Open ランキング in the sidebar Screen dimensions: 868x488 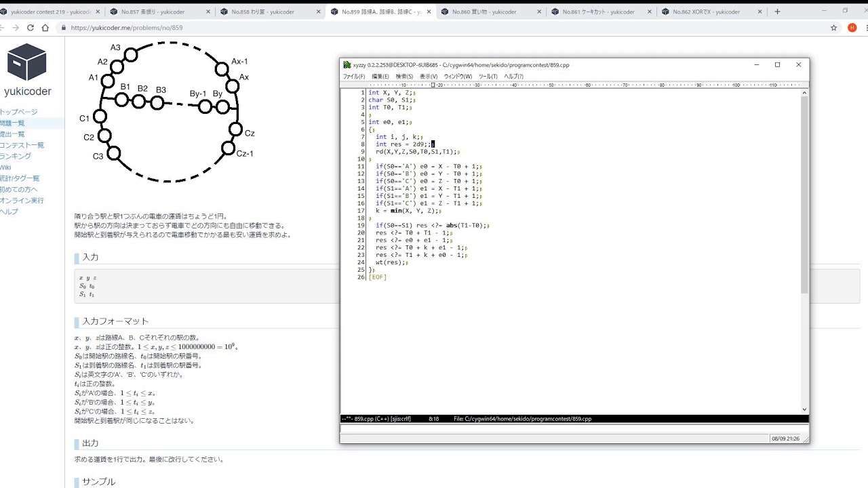[x=16, y=156]
